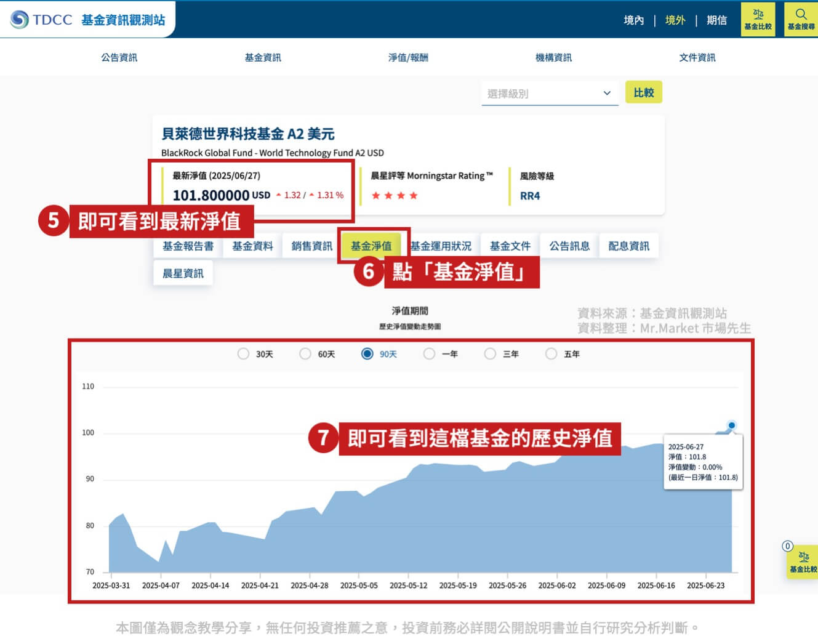Click 2025-03-31 x-axis date label
Image resolution: width=818 pixels, height=644 pixels.
pyautogui.click(x=111, y=586)
